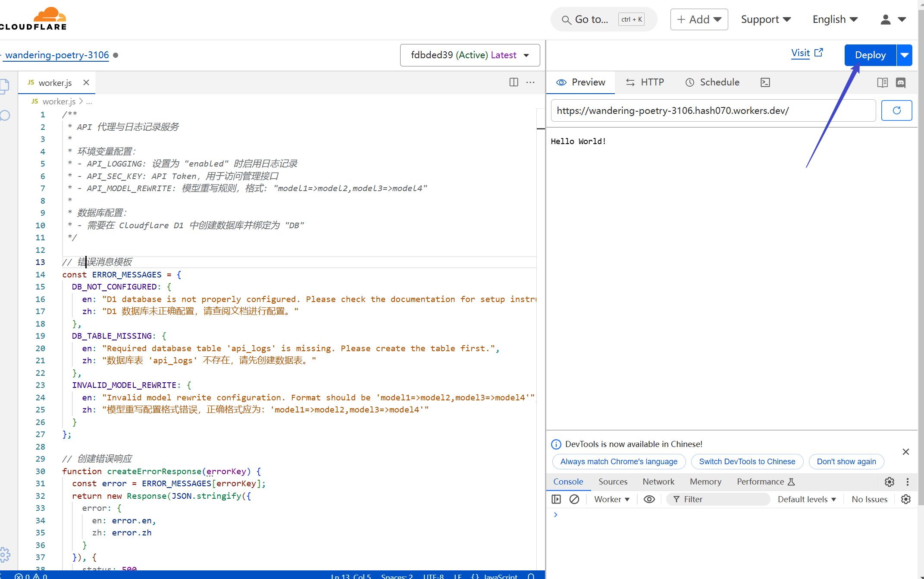Click the errors and warnings status indicator
The height and width of the screenshot is (579, 924).
pyautogui.click(x=31, y=576)
